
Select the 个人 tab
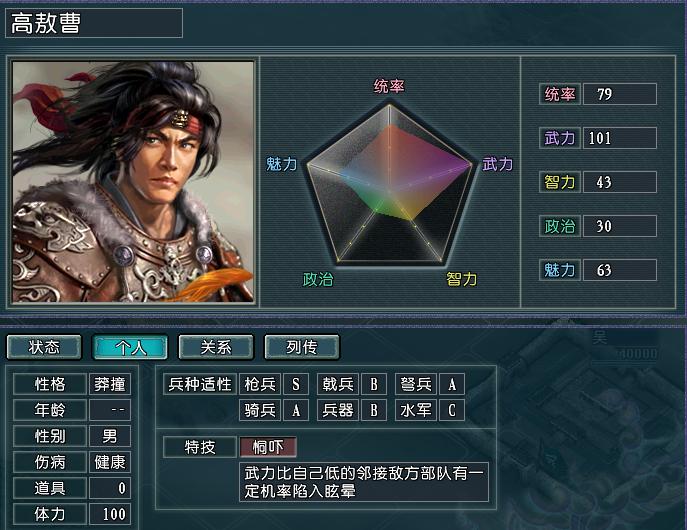point(130,347)
